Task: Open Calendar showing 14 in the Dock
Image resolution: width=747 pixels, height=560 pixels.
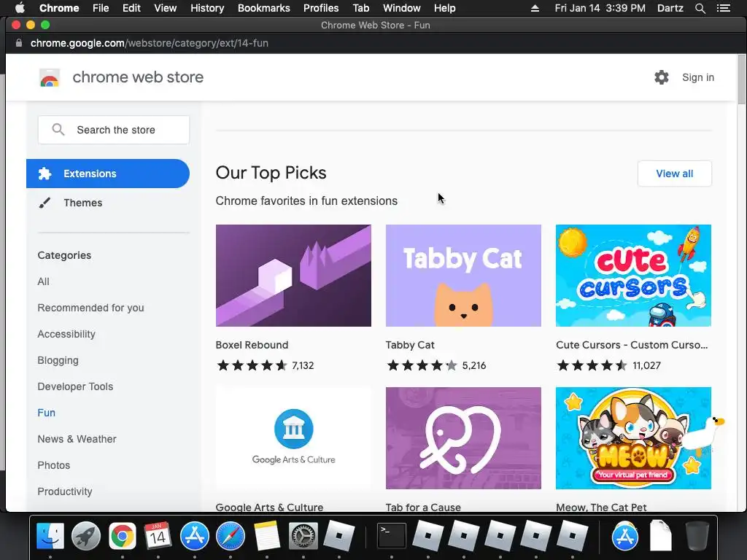Action: tap(158, 536)
